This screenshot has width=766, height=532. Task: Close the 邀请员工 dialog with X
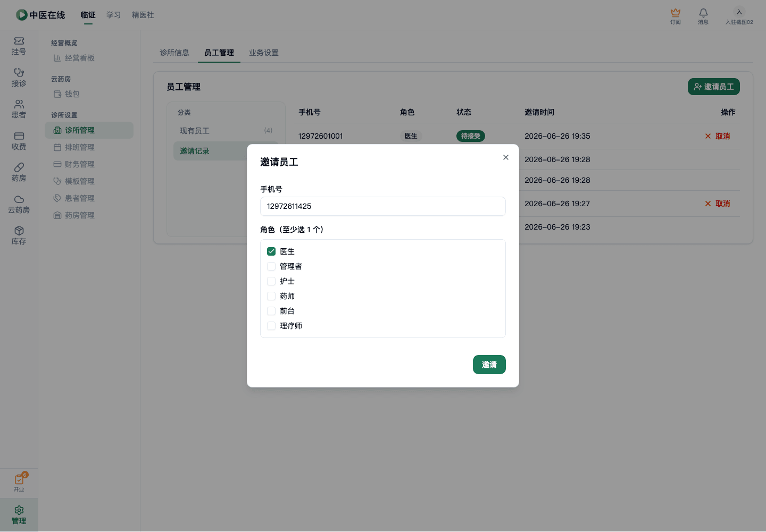[x=506, y=157]
